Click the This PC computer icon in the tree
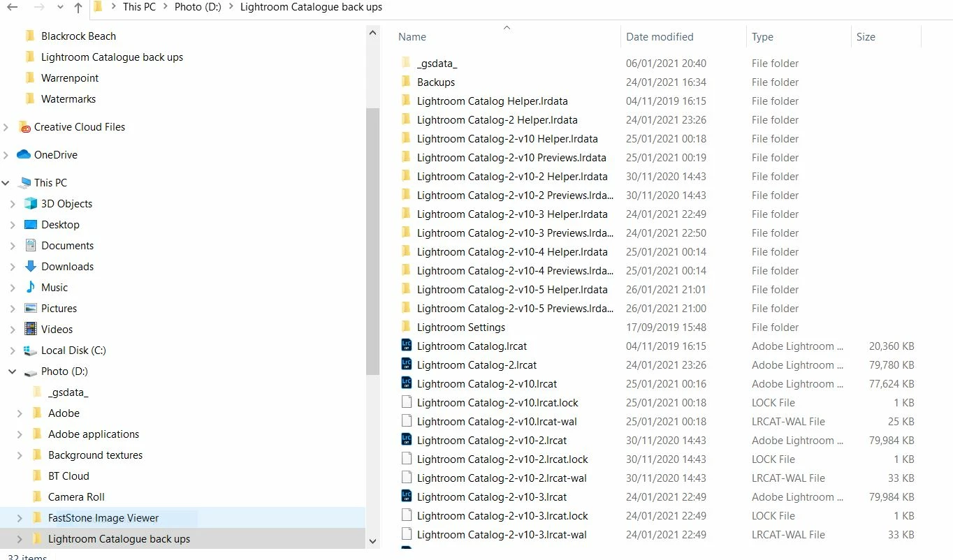 coord(24,183)
